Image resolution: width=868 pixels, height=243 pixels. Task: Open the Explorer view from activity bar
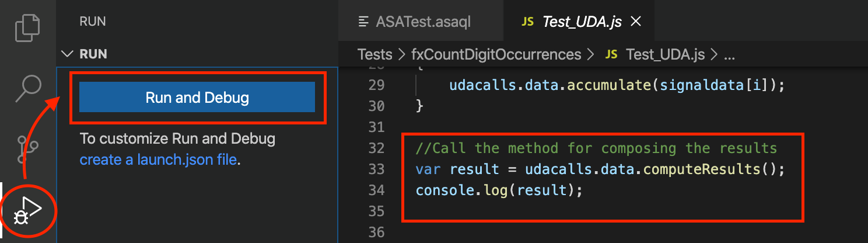(x=27, y=27)
